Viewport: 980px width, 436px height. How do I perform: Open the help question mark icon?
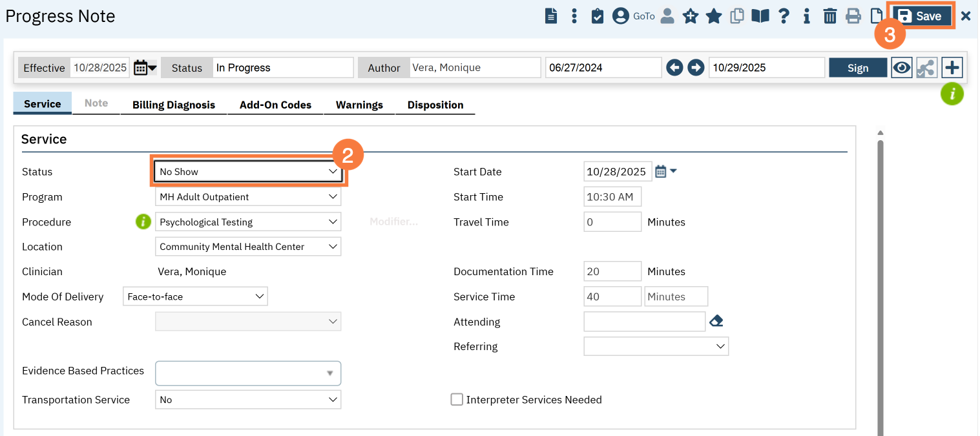point(784,16)
